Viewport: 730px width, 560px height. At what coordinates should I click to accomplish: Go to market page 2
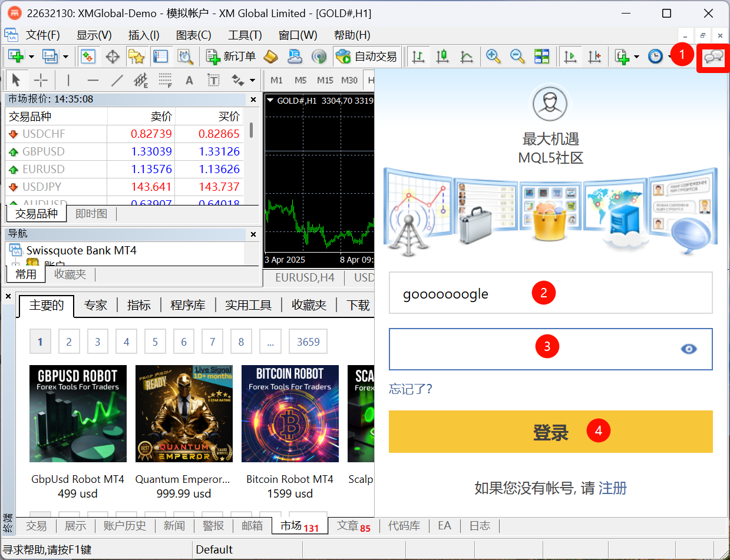coord(69,342)
